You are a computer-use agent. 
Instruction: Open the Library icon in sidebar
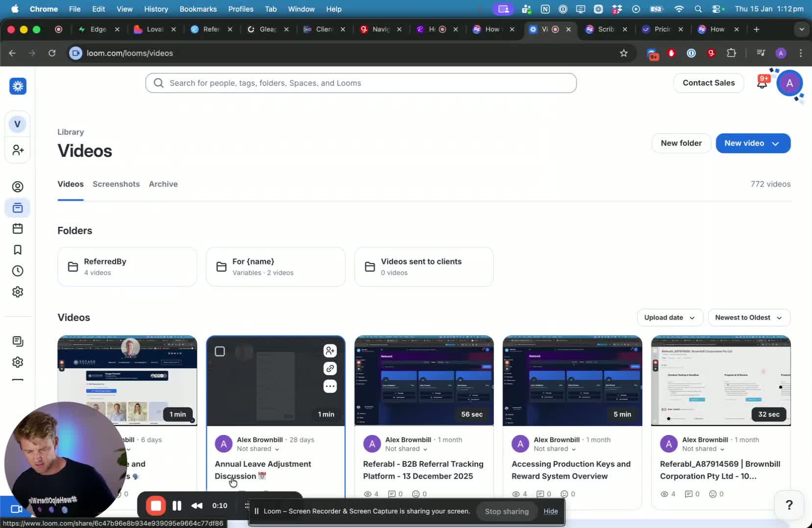click(x=18, y=208)
